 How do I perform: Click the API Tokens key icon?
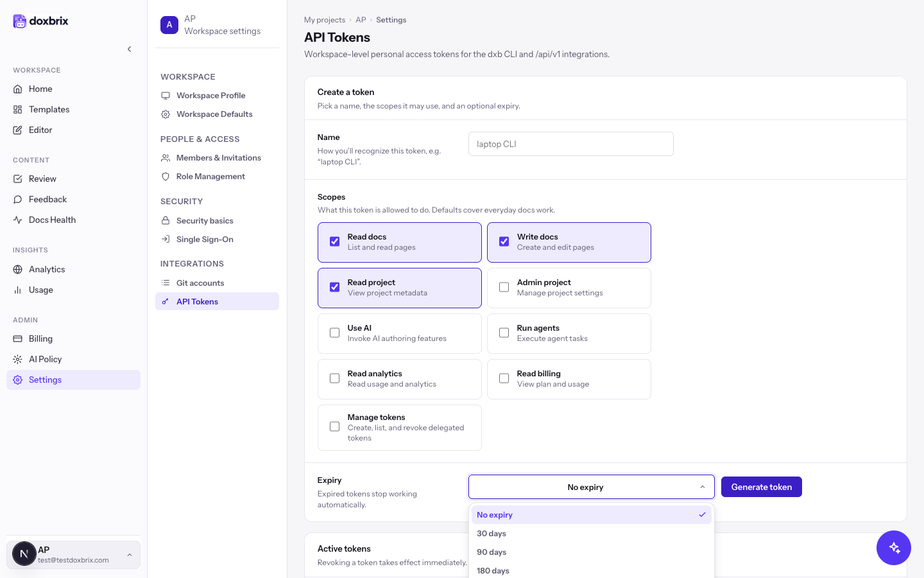point(166,301)
